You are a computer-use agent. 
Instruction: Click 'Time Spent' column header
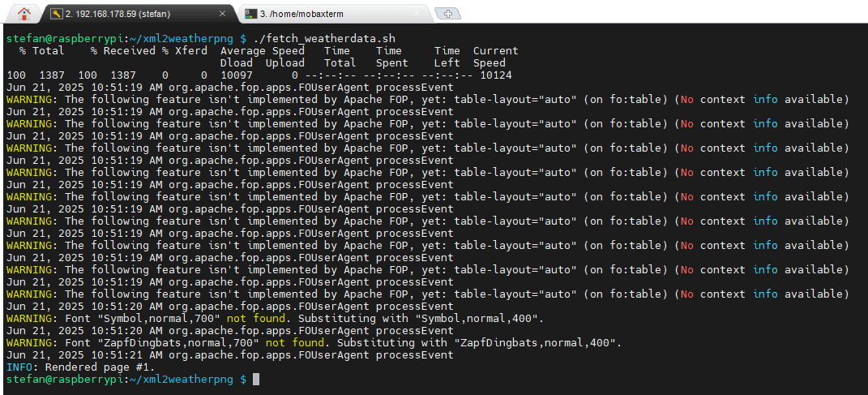click(392, 57)
